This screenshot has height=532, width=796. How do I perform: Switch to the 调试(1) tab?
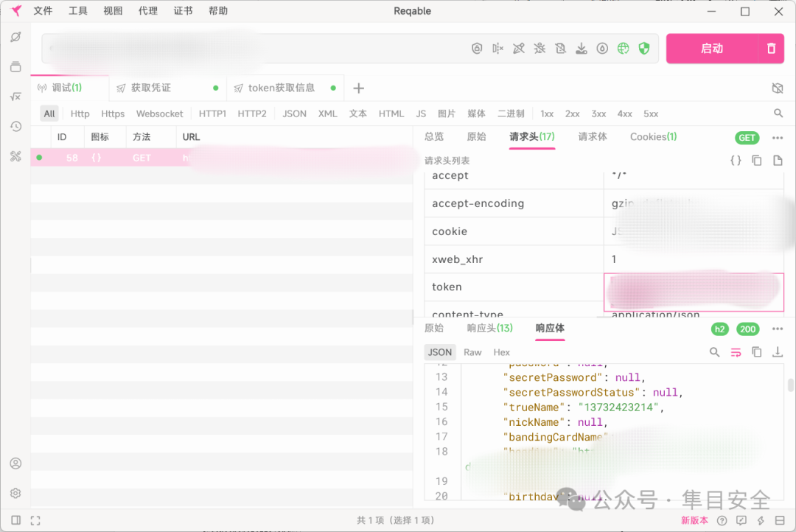(x=69, y=88)
